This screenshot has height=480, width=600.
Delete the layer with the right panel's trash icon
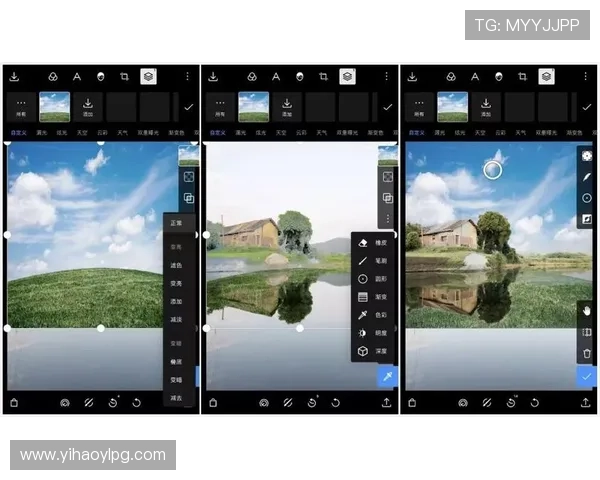pos(587,353)
